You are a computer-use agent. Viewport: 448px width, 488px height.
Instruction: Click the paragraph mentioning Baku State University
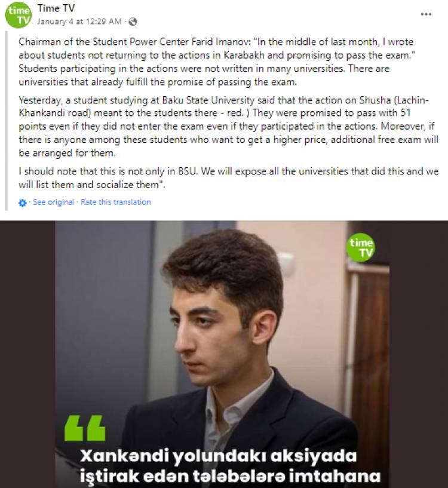229,127
